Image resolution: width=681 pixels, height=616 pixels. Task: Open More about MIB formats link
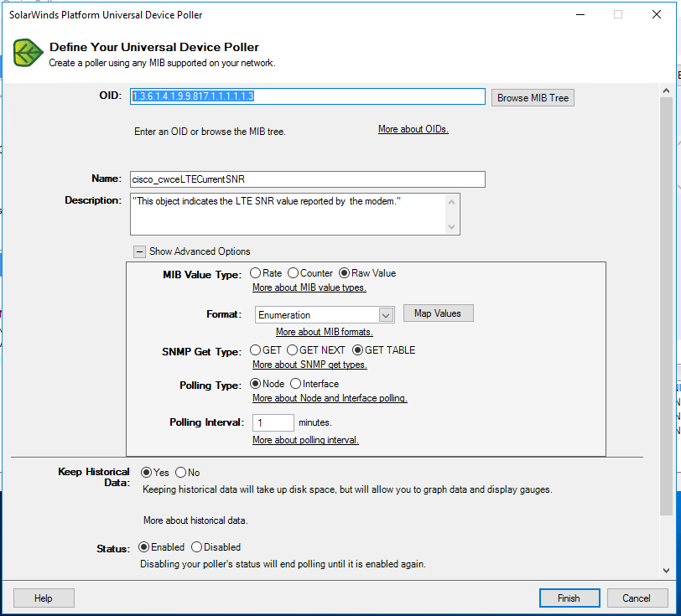325,332
